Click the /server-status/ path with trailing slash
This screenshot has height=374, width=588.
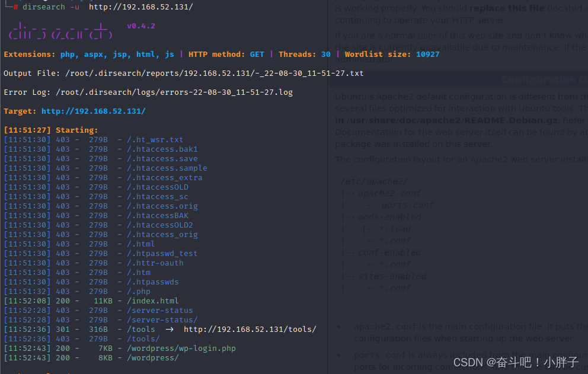(x=162, y=320)
